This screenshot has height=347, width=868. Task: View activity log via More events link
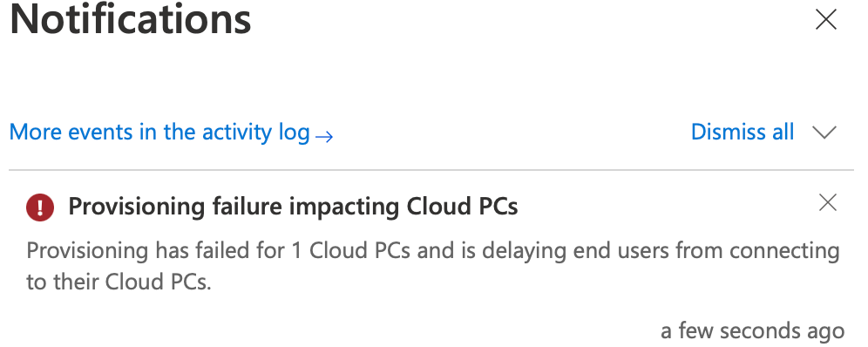pyautogui.click(x=171, y=133)
